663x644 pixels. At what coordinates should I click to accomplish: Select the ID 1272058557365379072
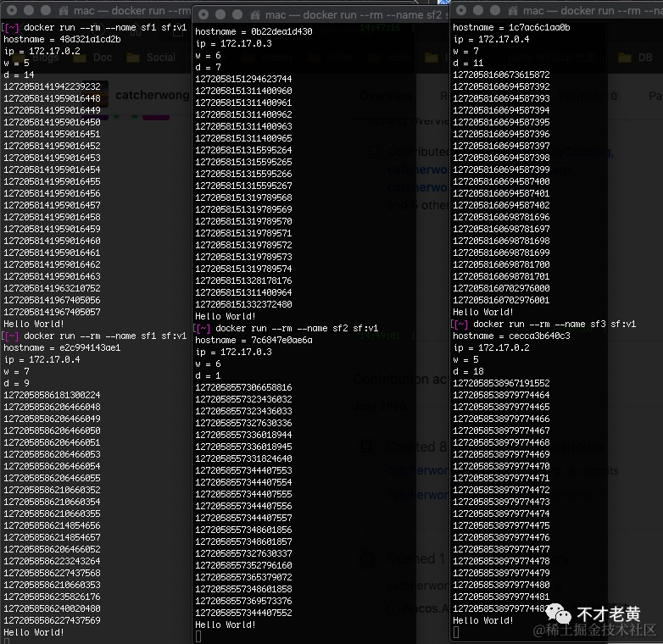pyautogui.click(x=243, y=577)
